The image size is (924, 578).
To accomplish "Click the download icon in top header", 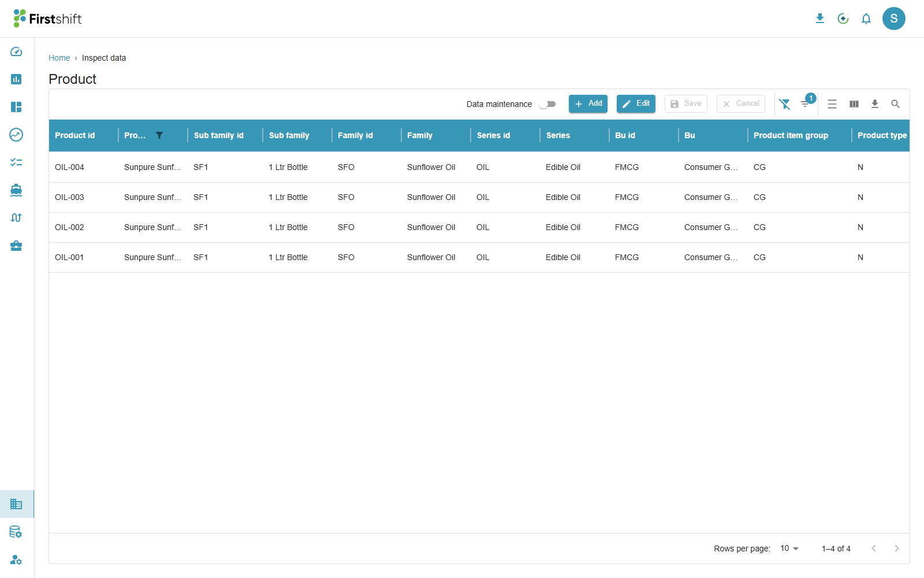I will 820,18.
